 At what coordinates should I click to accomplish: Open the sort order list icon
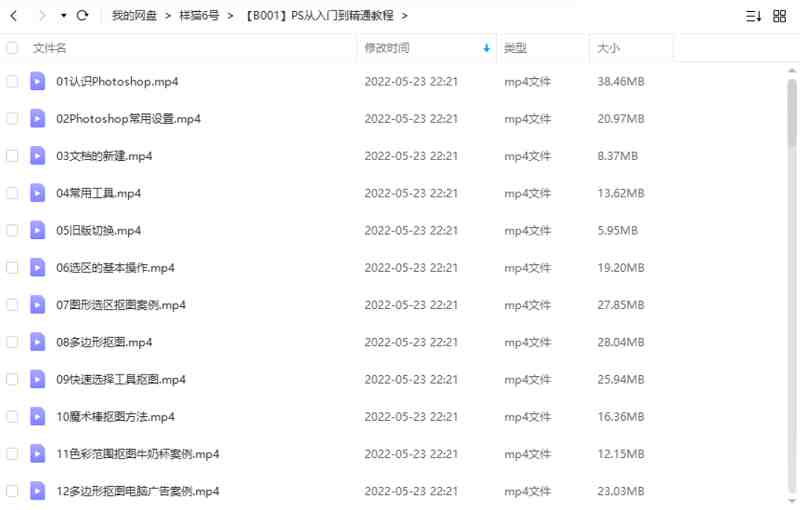pyautogui.click(x=753, y=16)
